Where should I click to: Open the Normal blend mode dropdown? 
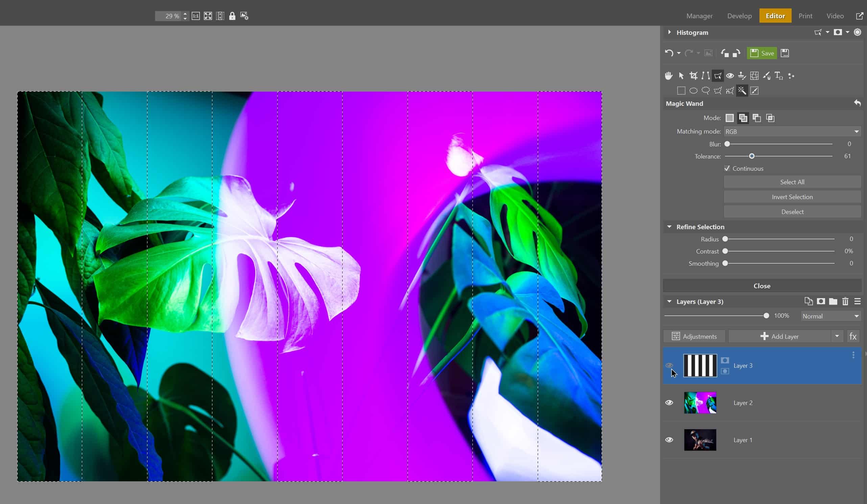(x=831, y=316)
